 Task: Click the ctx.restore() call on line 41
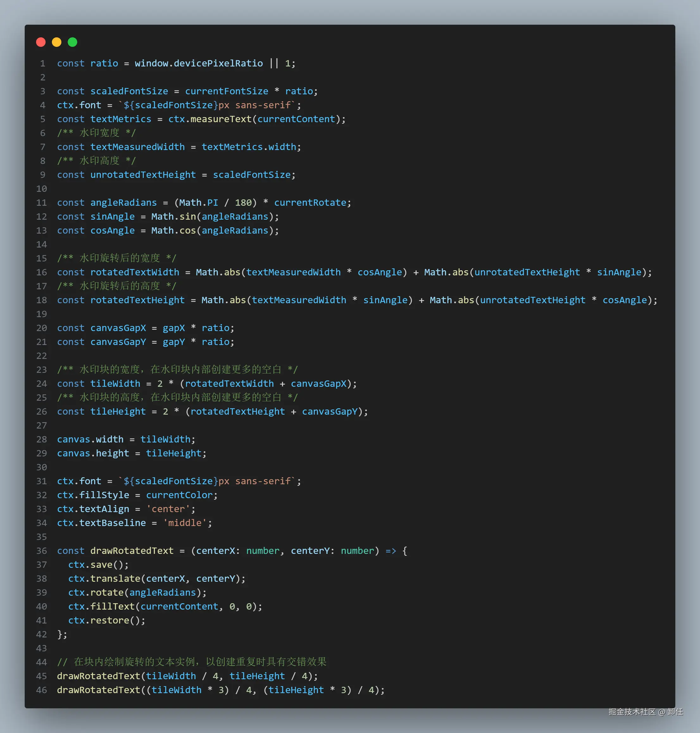104,620
